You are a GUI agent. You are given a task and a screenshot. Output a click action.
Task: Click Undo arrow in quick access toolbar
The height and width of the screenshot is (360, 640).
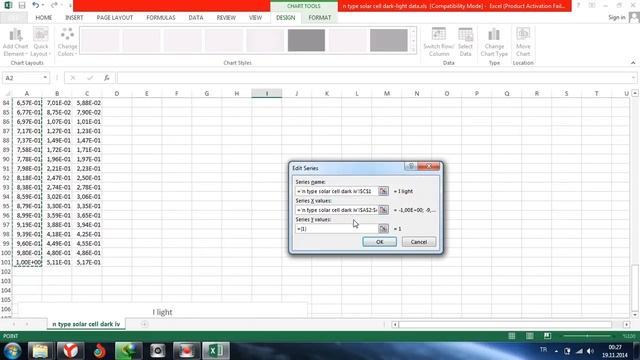[36, 6]
